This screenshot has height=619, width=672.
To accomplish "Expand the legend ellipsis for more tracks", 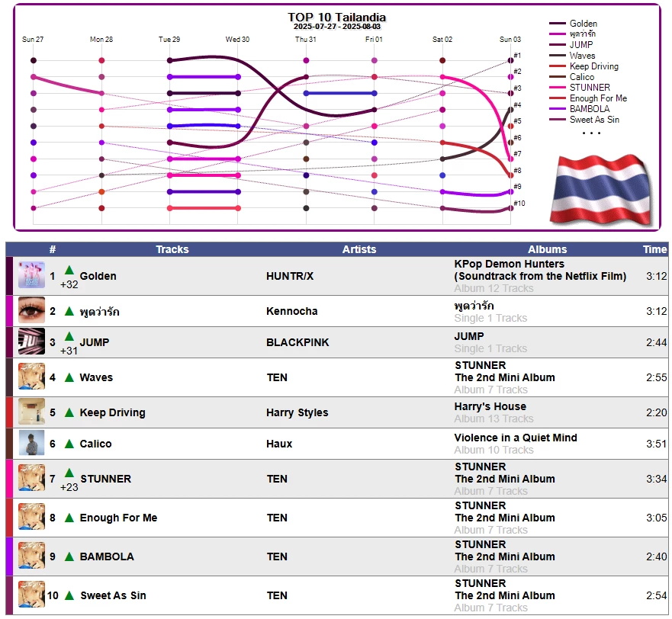I will click(591, 133).
